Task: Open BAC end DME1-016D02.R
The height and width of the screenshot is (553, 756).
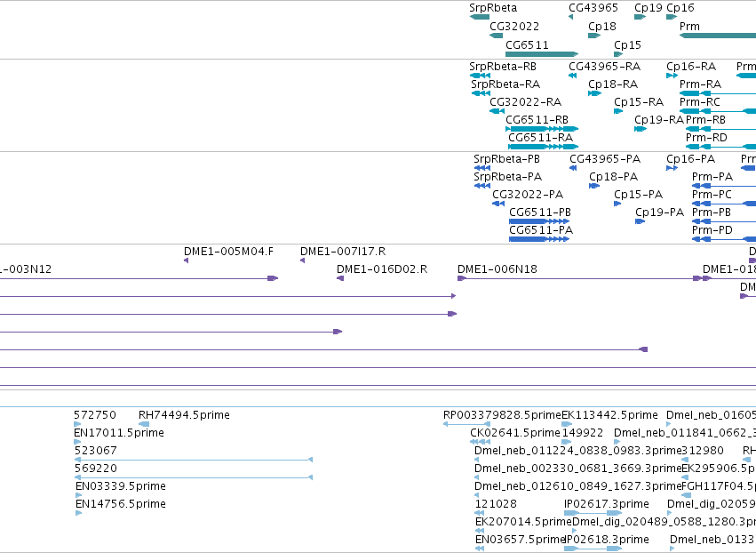Action: click(382, 269)
